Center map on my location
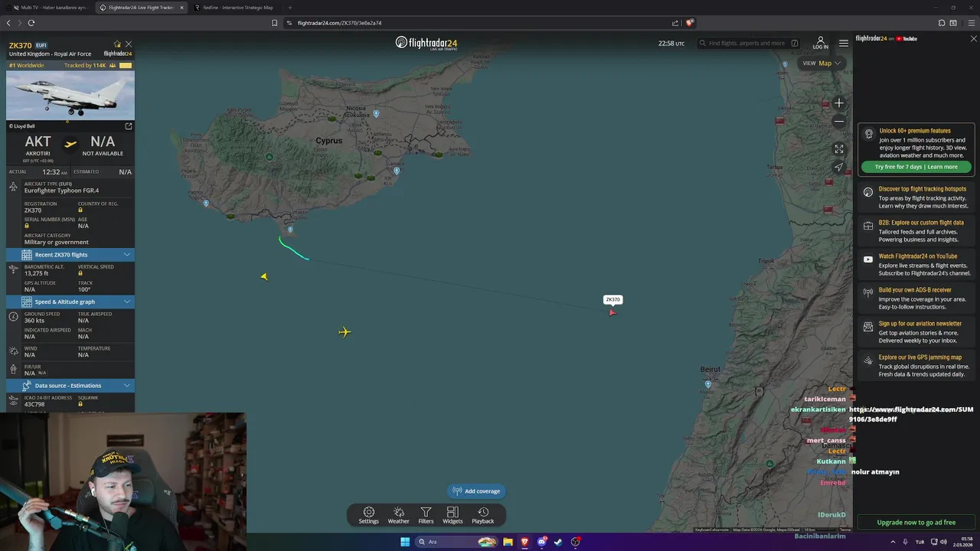This screenshot has width=980, height=551. 839,167
